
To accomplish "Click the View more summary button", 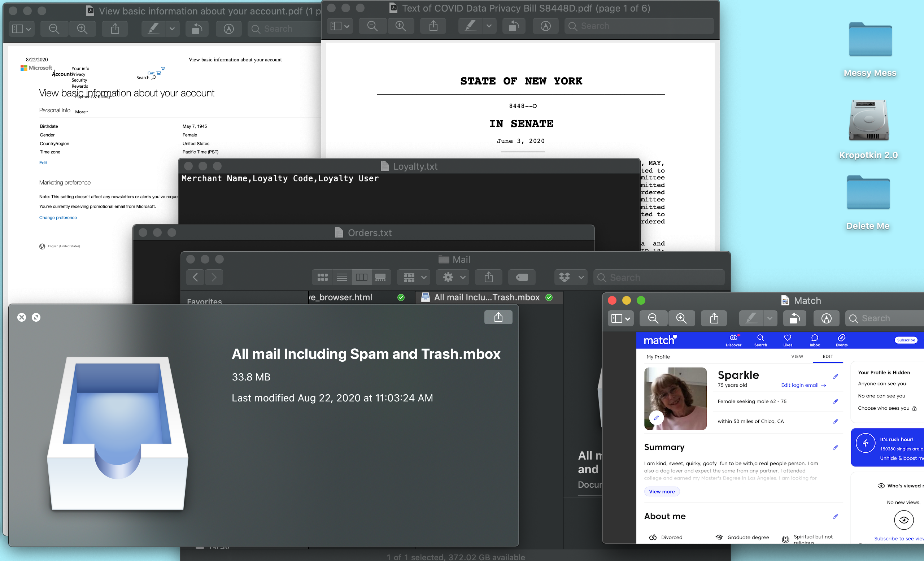I will pyautogui.click(x=662, y=491).
